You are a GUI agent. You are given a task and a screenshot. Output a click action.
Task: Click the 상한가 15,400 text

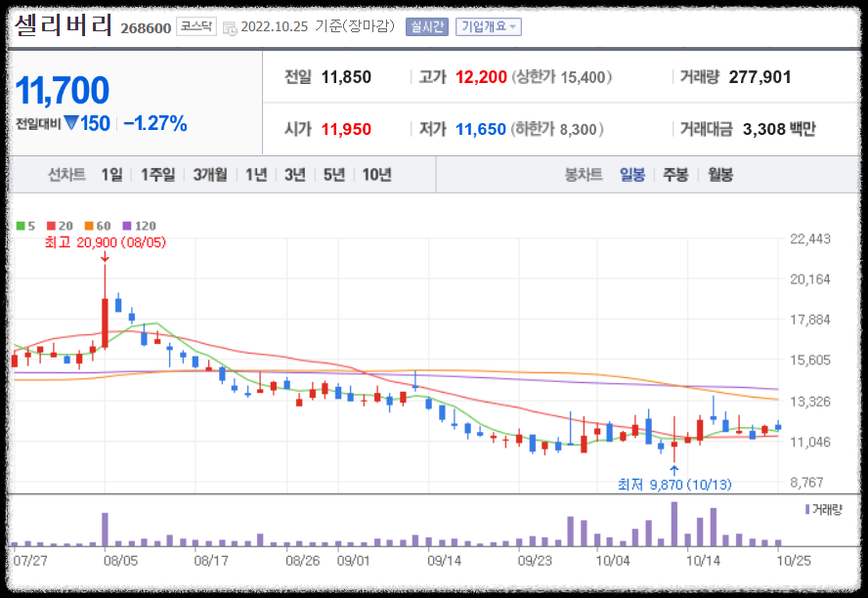click(x=562, y=77)
